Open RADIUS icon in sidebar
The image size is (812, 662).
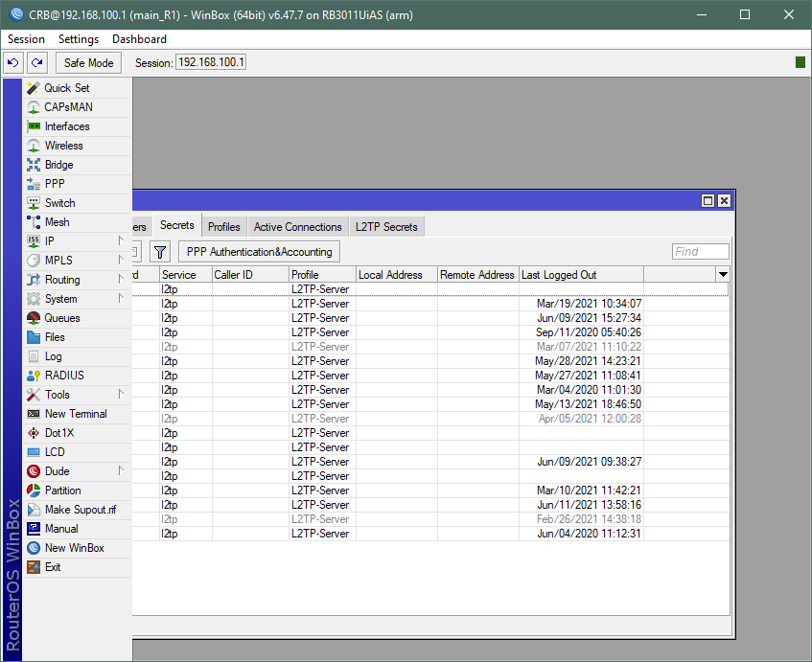tap(34, 376)
